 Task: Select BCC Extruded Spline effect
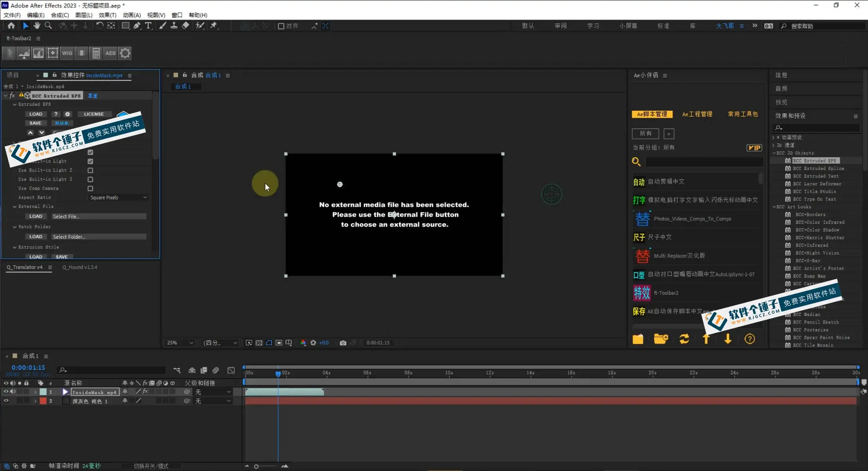[x=818, y=168]
